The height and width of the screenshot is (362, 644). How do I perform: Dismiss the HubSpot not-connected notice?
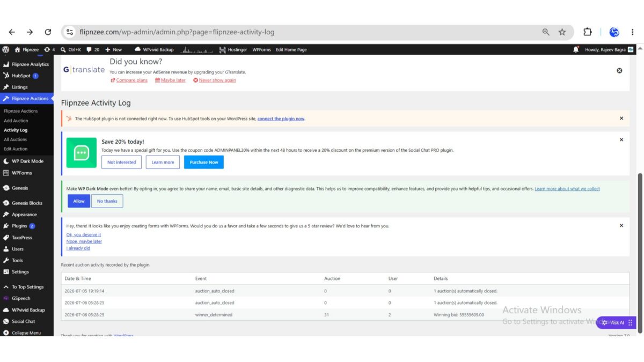click(x=621, y=118)
